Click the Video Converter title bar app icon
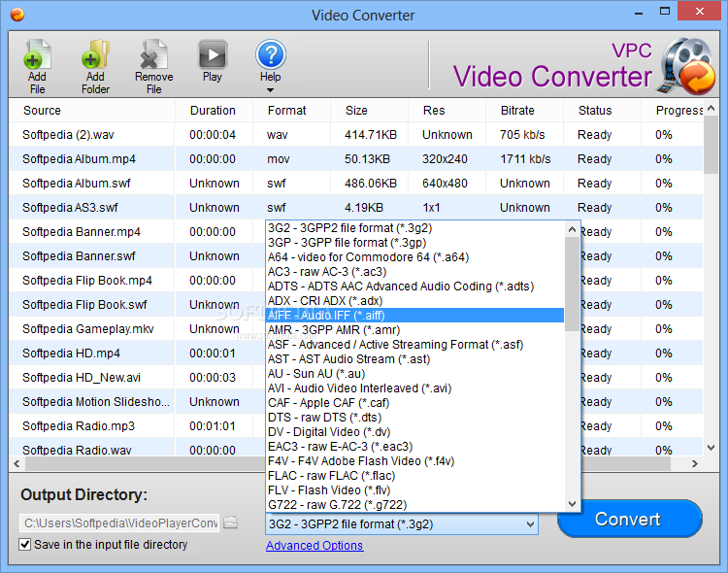 [x=17, y=15]
